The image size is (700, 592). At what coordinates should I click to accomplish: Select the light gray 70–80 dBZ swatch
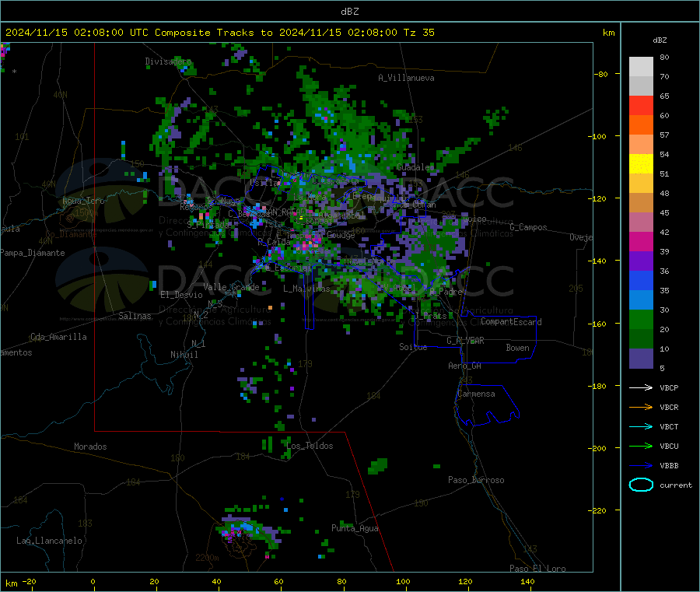[x=641, y=67]
